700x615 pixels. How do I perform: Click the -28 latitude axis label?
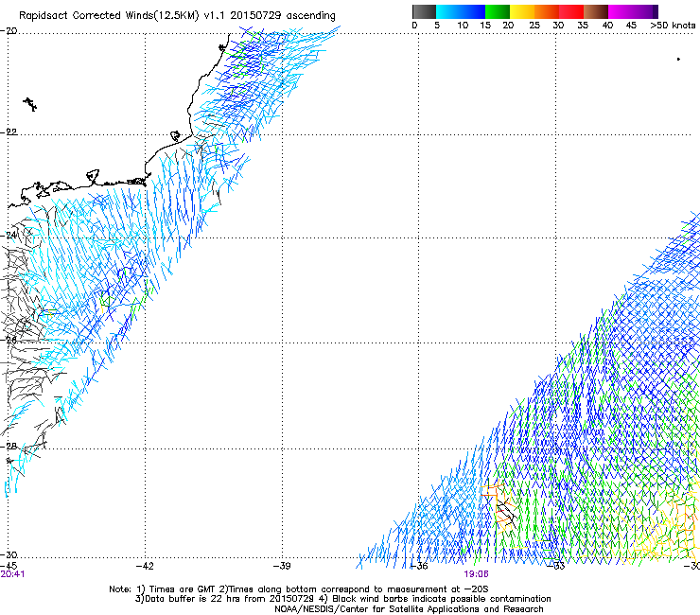pos(9,447)
